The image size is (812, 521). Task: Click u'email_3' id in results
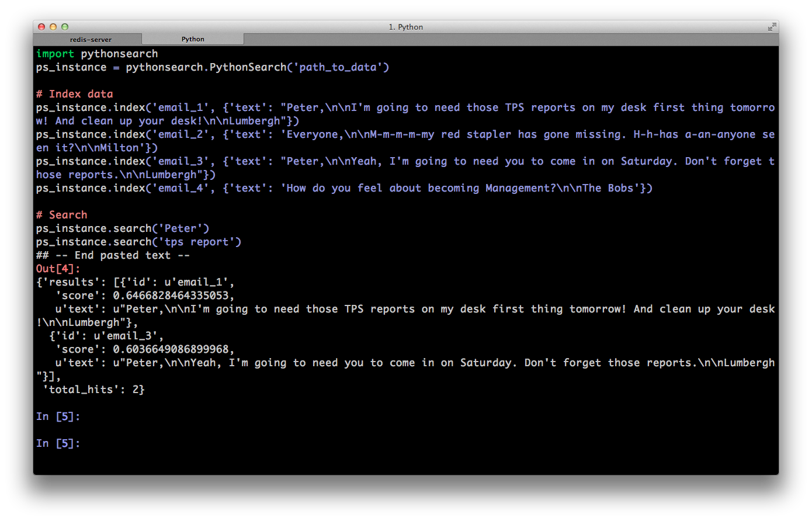126,336
